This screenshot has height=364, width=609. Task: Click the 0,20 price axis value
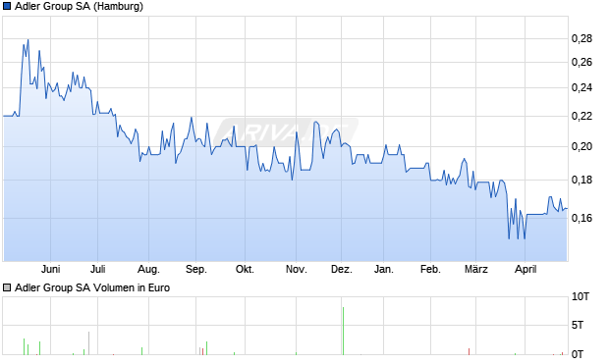pos(581,147)
